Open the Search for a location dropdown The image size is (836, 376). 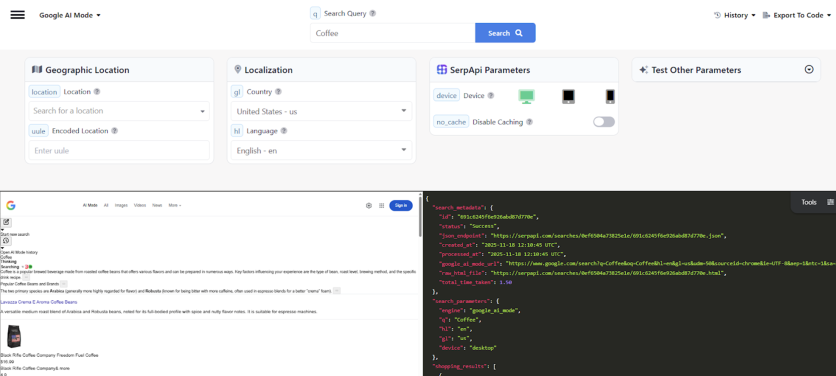[x=119, y=111]
